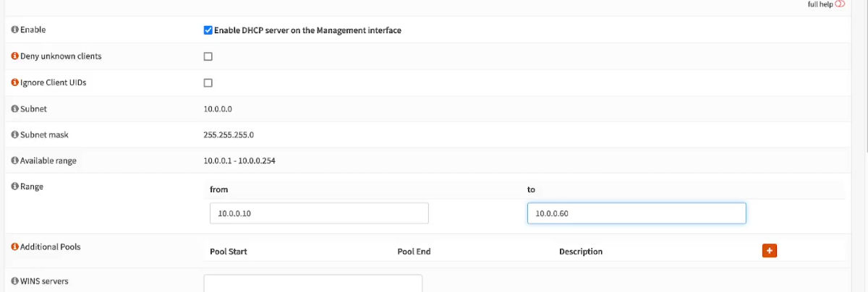Image resolution: width=868 pixels, height=292 pixels.
Task: Click the info icon beside Additional Pools
Action: [x=14, y=247]
